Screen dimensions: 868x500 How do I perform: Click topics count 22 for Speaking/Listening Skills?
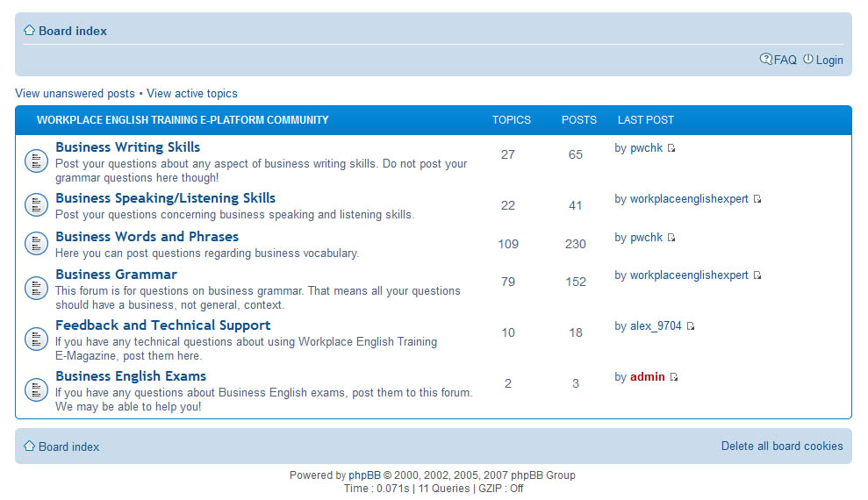click(x=507, y=206)
